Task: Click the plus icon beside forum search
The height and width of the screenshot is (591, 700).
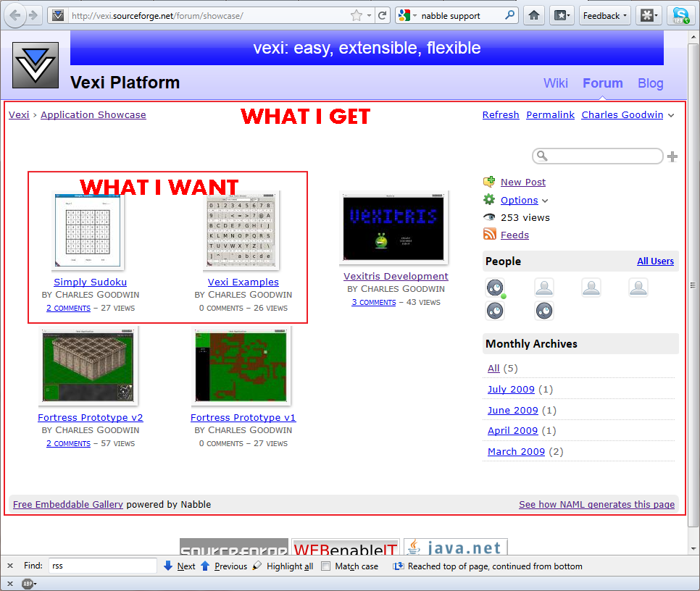Action: coord(672,156)
